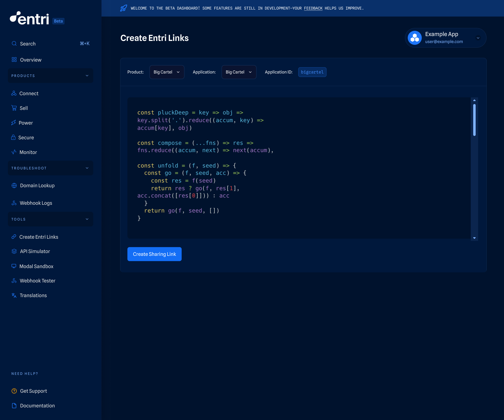Click the Secure lock icon
Image resolution: width=504 pixels, height=420 pixels.
click(13, 137)
